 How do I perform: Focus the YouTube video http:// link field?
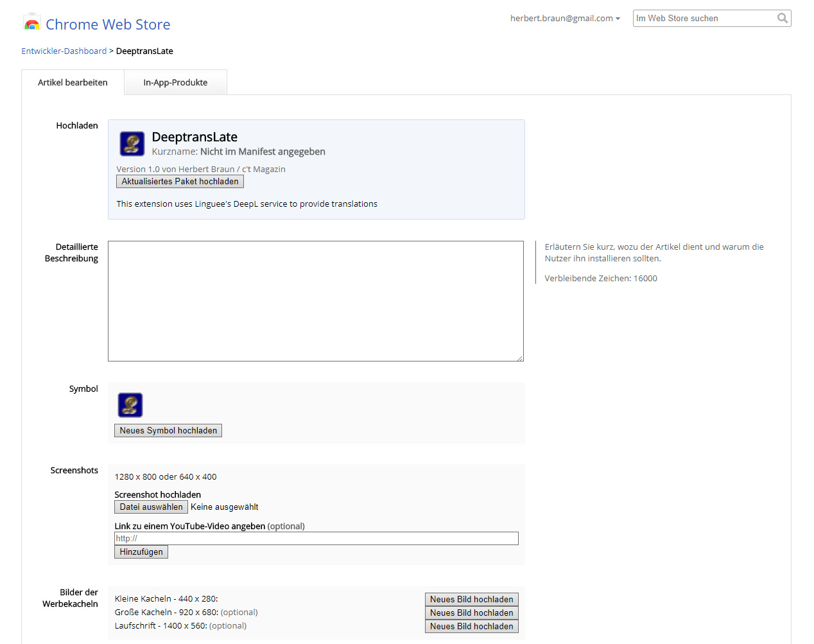[x=316, y=539]
